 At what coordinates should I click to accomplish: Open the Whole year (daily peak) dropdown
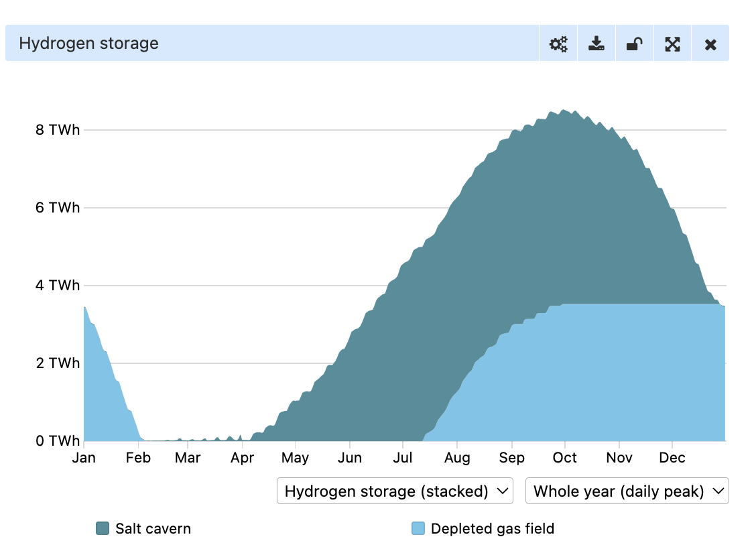click(627, 491)
